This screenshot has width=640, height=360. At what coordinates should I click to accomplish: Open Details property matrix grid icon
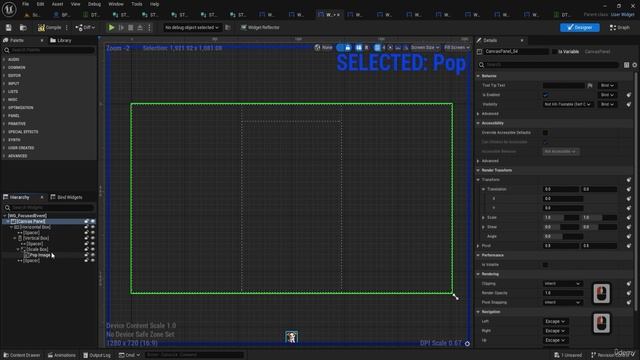point(627,65)
